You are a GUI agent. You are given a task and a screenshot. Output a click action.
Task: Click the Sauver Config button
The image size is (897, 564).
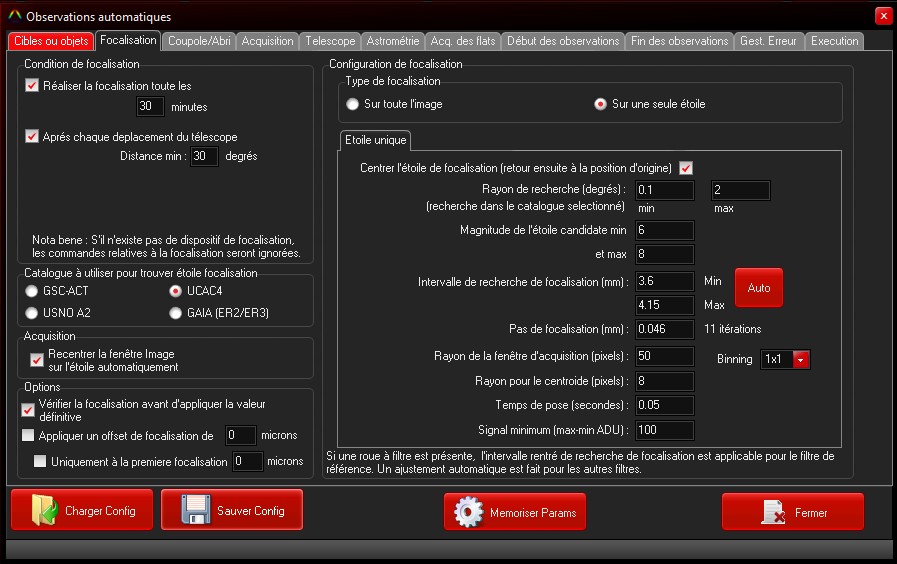tap(232, 510)
